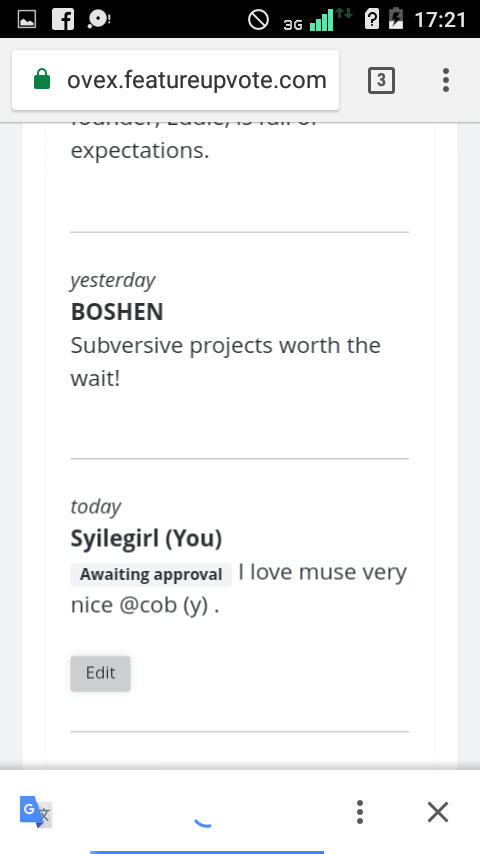Edit the Syilegirl comment
Viewport: 480px width, 854px height.
[x=100, y=673]
